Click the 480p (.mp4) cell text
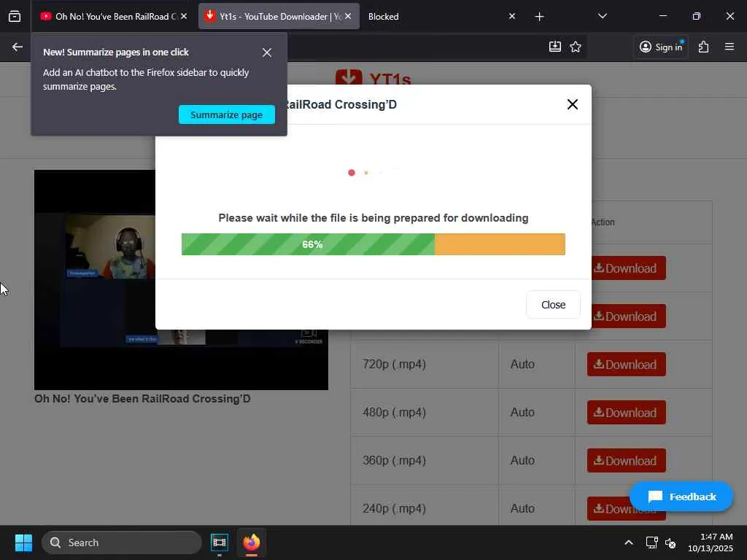The width and height of the screenshot is (747, 560). click(394, 413)
